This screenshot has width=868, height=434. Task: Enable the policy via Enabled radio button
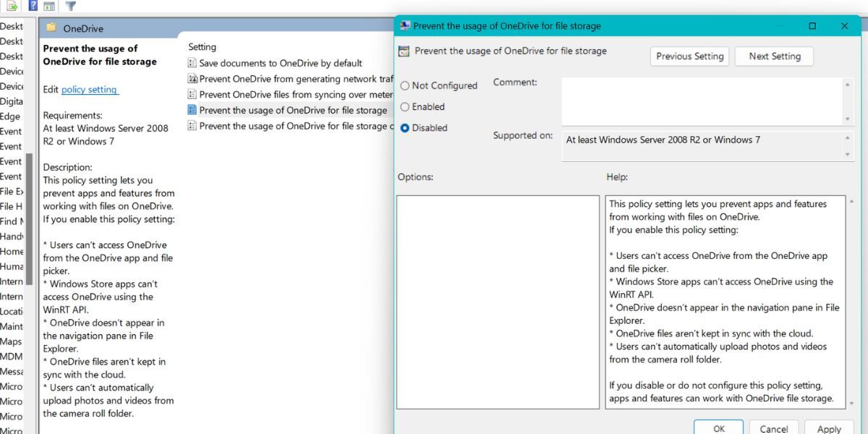pyautogui.click(x=405, y=106)
